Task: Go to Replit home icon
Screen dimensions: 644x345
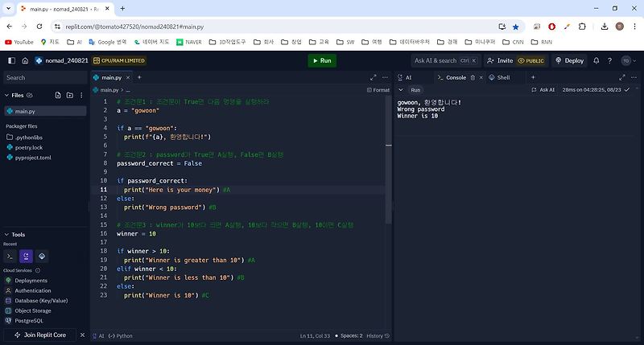Action: pyautogui.click(x=25, y=60)
